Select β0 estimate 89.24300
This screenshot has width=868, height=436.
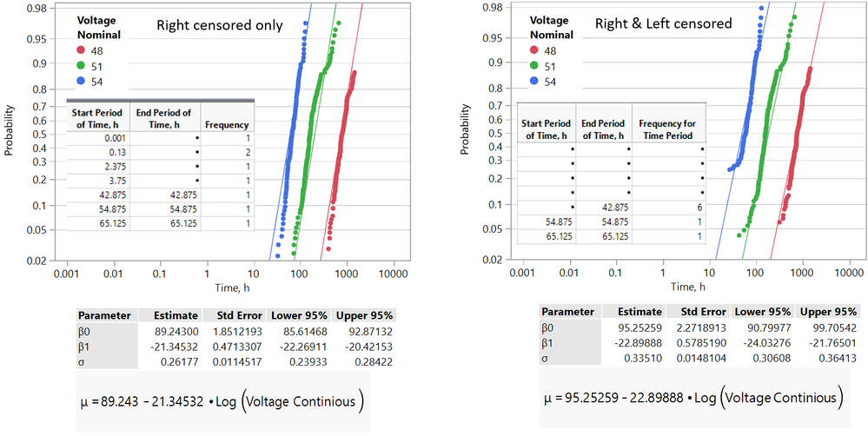pos(178,330)
